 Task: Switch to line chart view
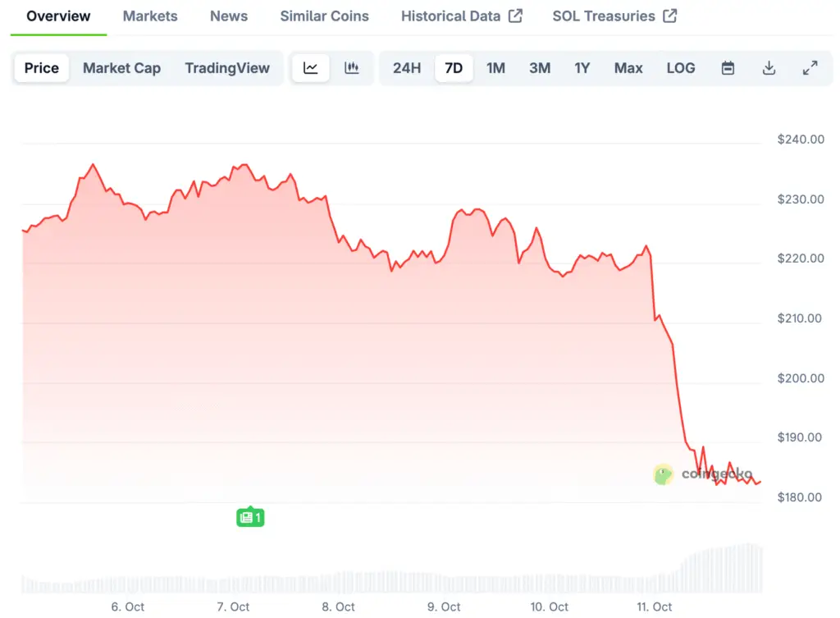(311, 68)
